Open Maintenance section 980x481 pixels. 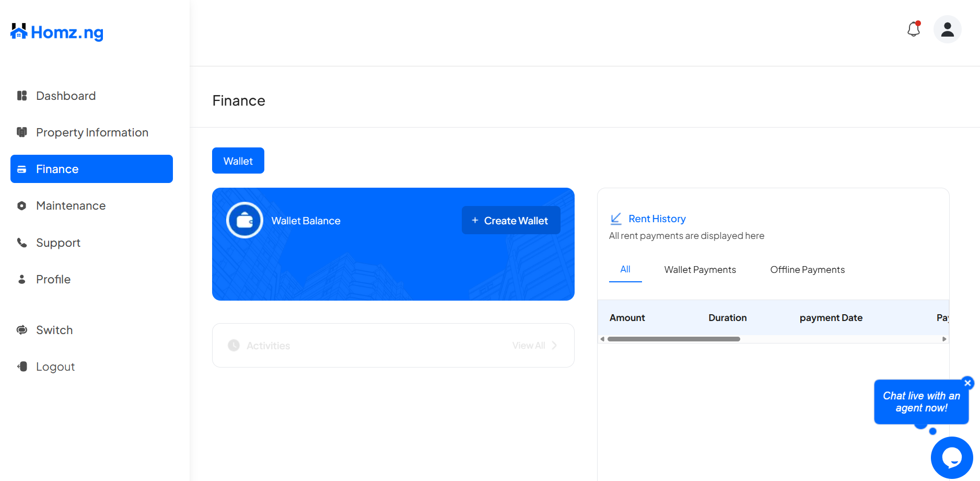(x=91, y=206)
